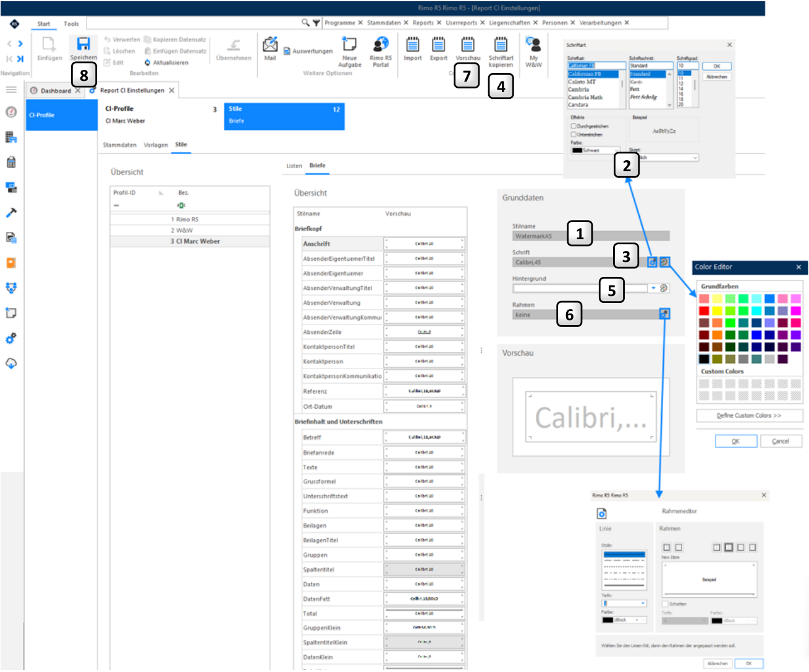Click Abbrechen in the Rahmeneditor dialog

pyautogui.click(x=717, y=663)
